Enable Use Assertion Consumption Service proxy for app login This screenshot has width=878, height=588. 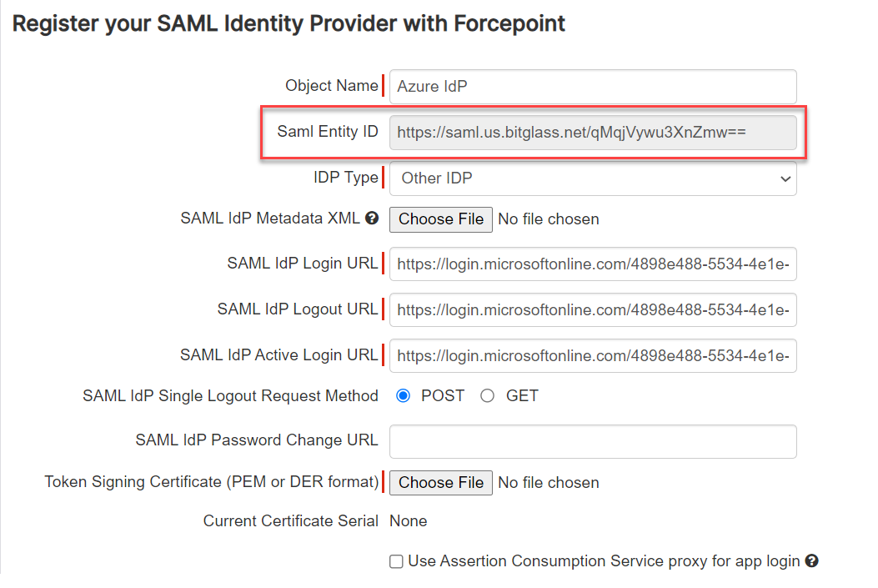click(396, 560)
